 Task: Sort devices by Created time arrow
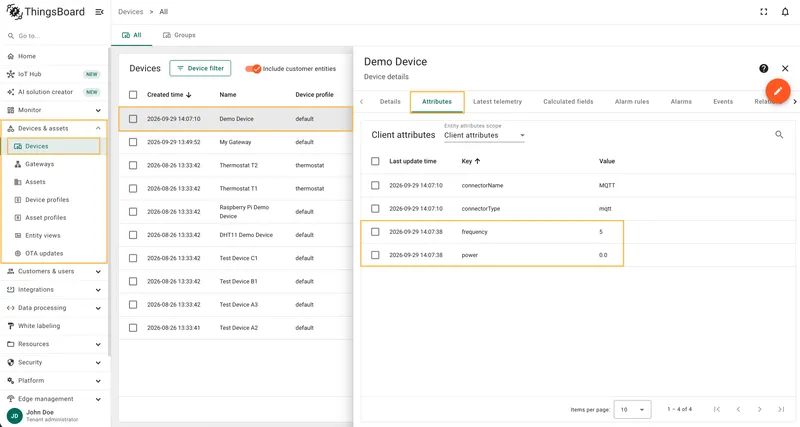(x=189, y=94)
